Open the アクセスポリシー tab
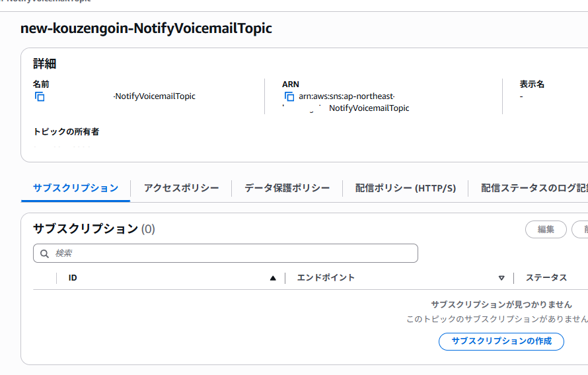 (x=181, y=188)
